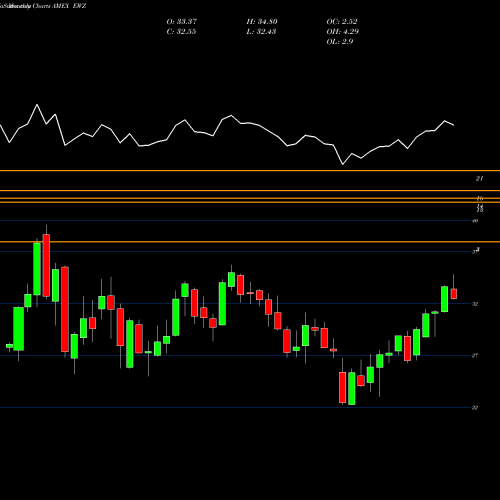Click the '21' label beside orange lines
This screenshot has width=500, height=500.
tap(479, 179)
